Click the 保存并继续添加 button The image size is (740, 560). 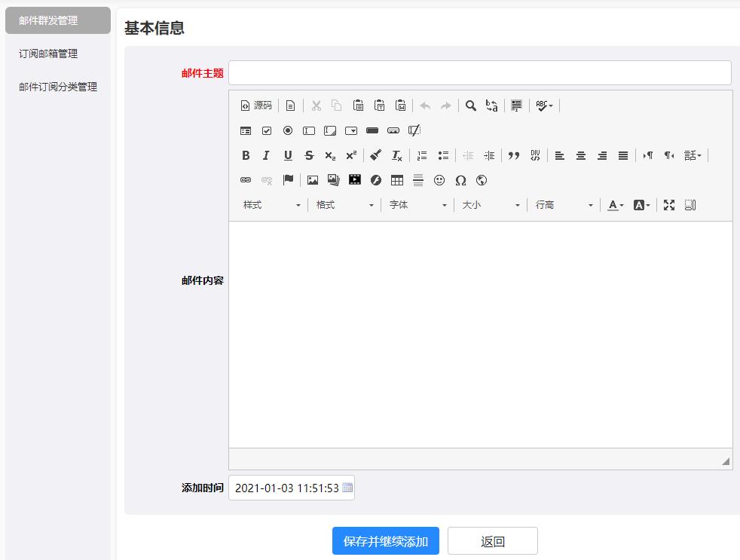[x=386, y=541]
